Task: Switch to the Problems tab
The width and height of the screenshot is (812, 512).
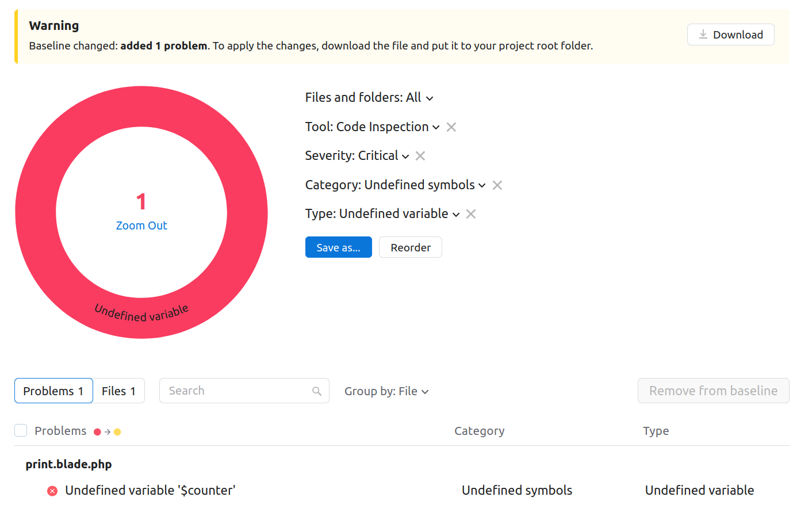Action: pyautogui.click(x=53, y=391)
